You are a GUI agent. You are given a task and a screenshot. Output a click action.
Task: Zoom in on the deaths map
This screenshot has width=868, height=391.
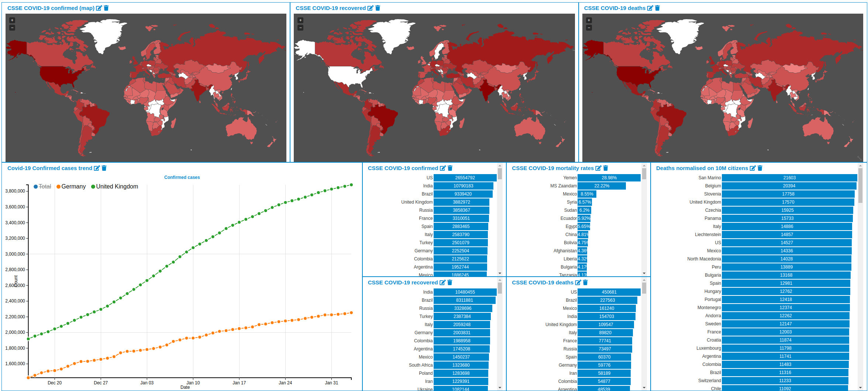[x=589, y=20]
